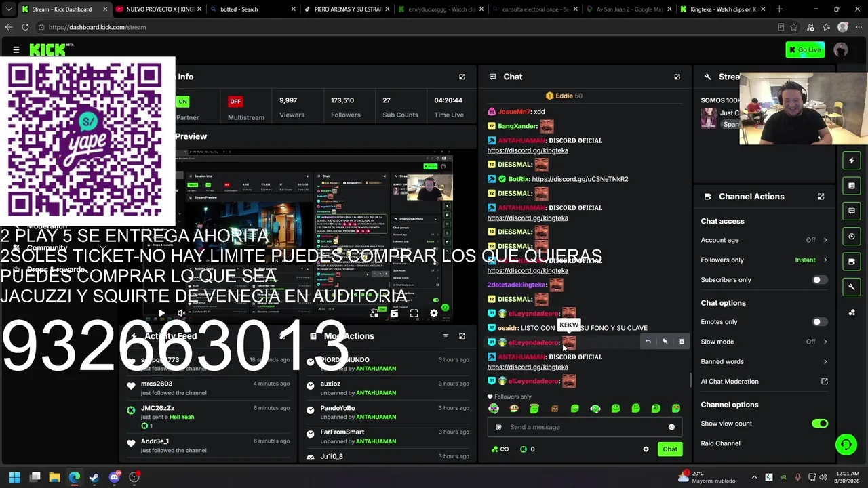Open stream preview settings gear
This screenshot has width=868, height=488.
434,313
